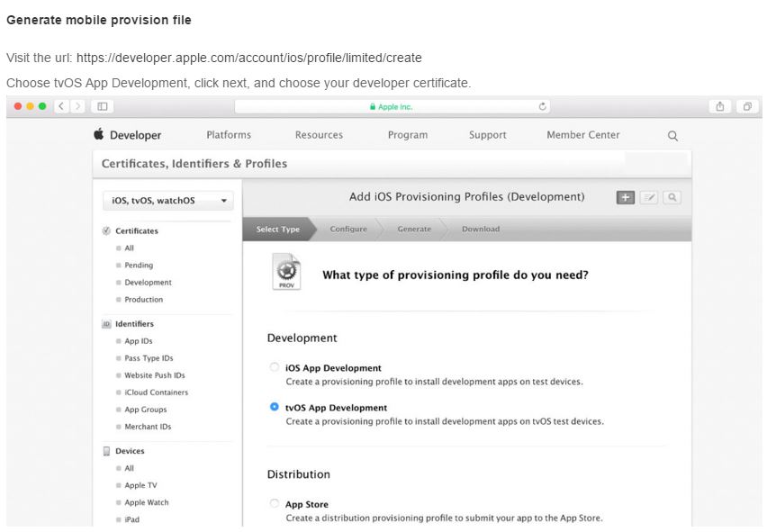The image size is (767, 532).
Task: Open the Platforms menu
Action: tap(229, 135)
